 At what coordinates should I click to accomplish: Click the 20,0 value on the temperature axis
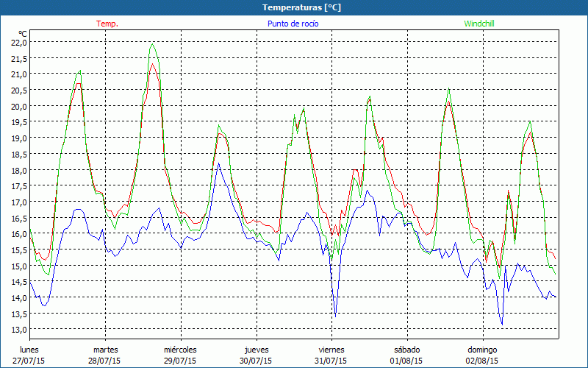click(19, 106)
